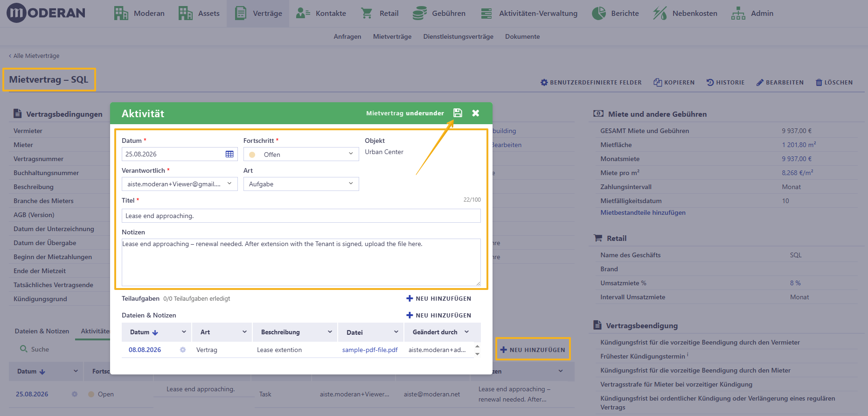Screen dimensions: 868x416
Task: Open the calendar picker in the Datum field
Action: (229, 154)
